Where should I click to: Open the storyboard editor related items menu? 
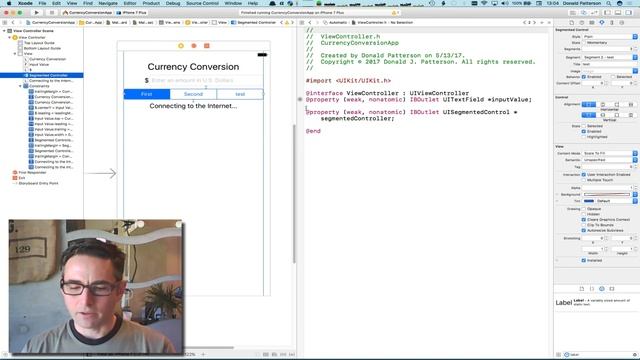click(x=5, y=22)
